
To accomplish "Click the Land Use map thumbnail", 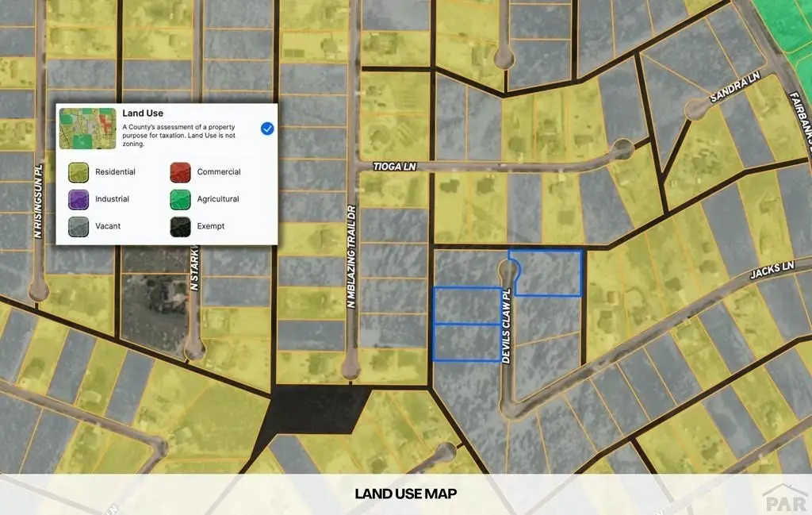I will (87, 129).
